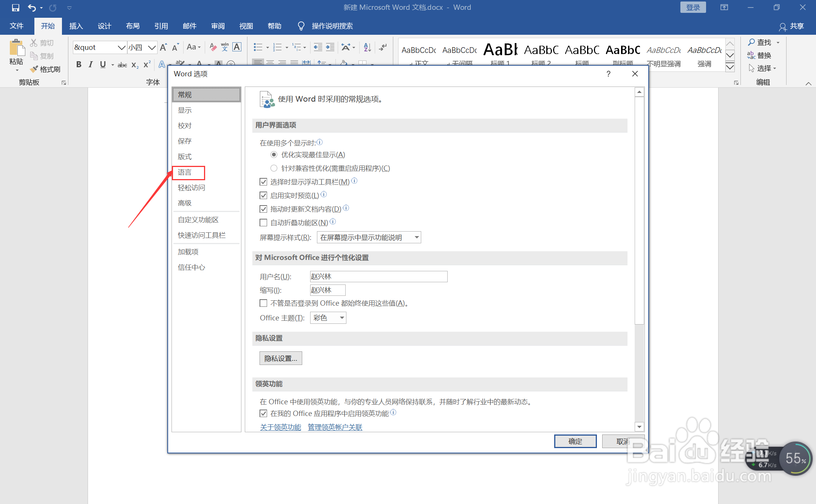Image resolution: width=816 pixels, height=504 pixels.
Task: Click the Share person icon
Action: 783,26
